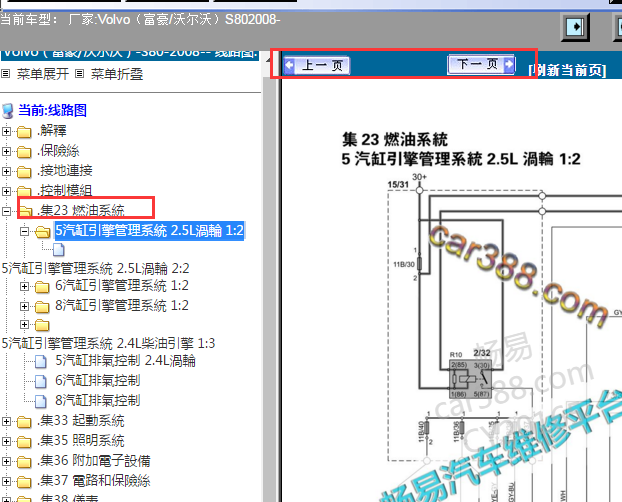The height and width of the screenshot is (502, 622).
Task: Select the .集23 燃油系統 tree item
Action: tap(81, 210)
